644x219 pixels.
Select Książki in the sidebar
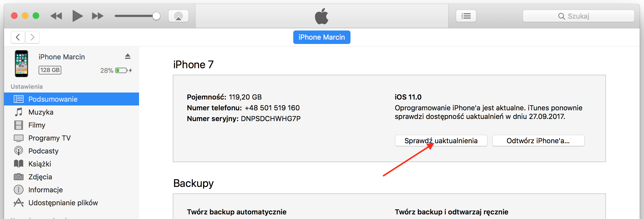point(40,164)
